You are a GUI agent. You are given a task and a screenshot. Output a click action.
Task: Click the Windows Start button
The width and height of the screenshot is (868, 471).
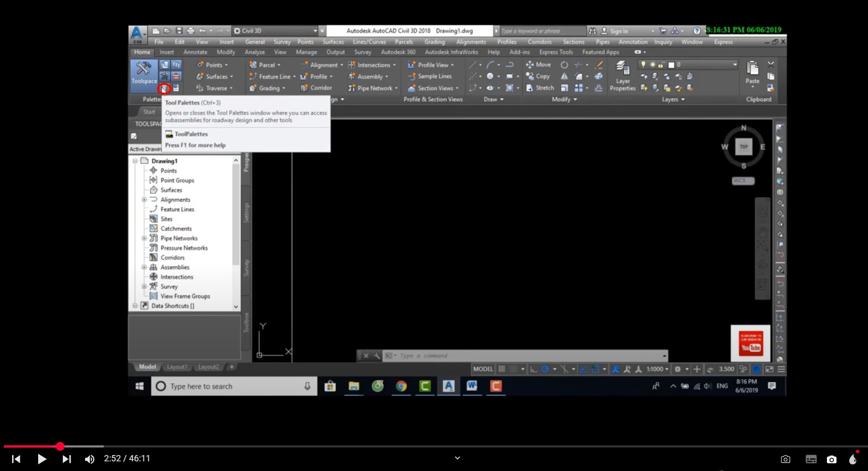point(140,386)
